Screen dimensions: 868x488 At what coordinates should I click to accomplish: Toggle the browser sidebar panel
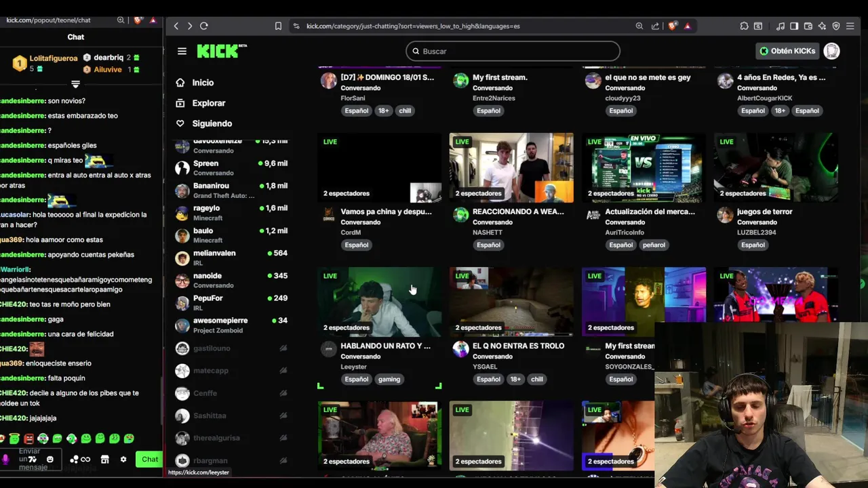point(794,26)
